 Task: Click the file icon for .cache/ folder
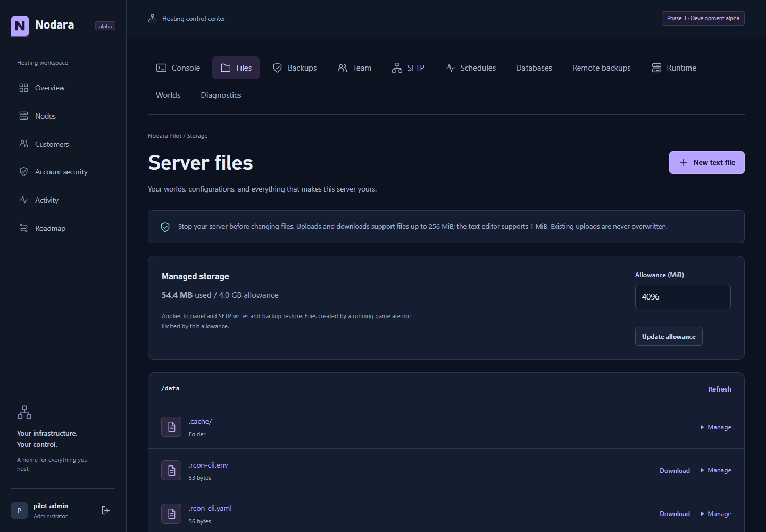[171, 427]
